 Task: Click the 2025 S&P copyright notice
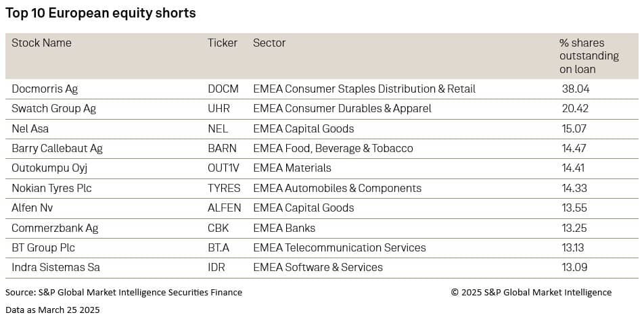531,292
